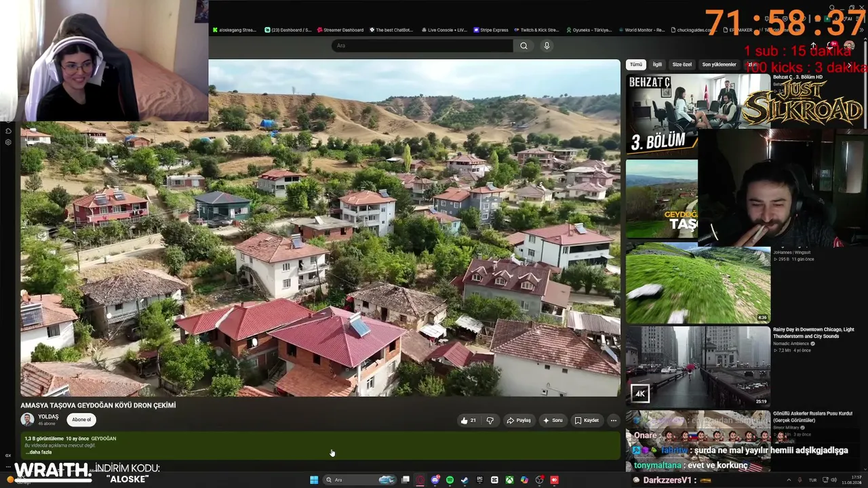Viewport: 868px width, 488px height.
Task: Switch to World Monitor browser tab
Action: coord(641,30)
